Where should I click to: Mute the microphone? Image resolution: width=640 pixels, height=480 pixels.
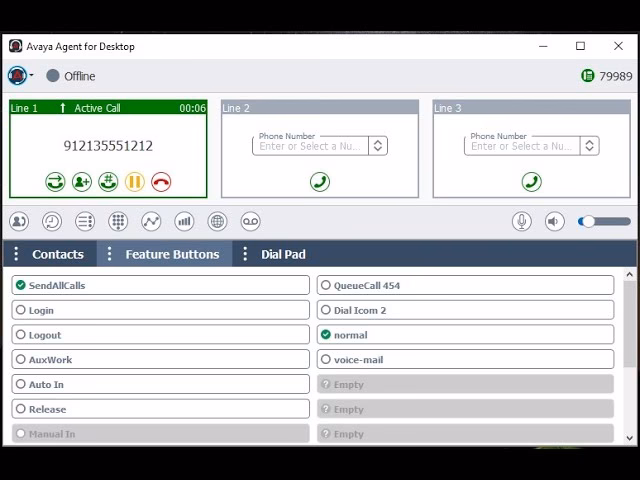point(522,222)
